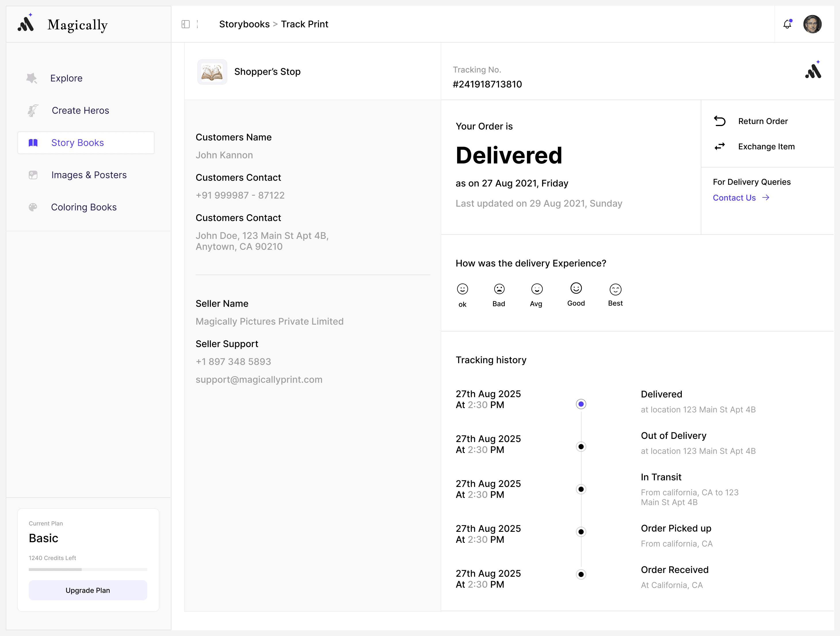
Task: Click the credits left progress bar
Action: click(x=88, y=569)
